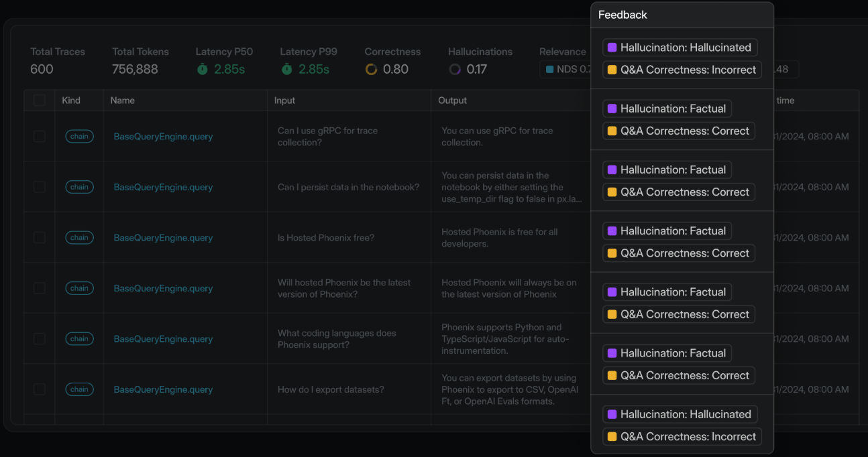Click chain badge in 'Is Hosted Phoenix free?' row
The width and height of the screenshot is (868, 457).
tap(79, 237)
